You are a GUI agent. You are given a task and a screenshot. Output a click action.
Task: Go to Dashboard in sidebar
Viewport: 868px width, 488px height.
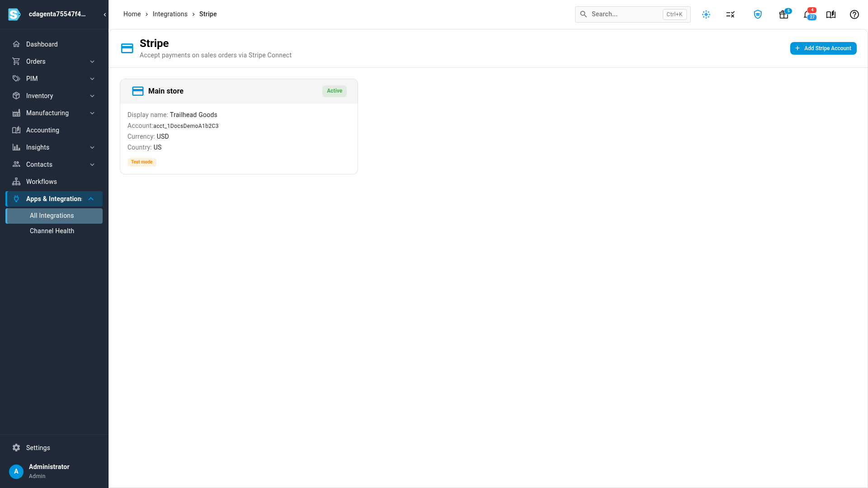point(54,44)
